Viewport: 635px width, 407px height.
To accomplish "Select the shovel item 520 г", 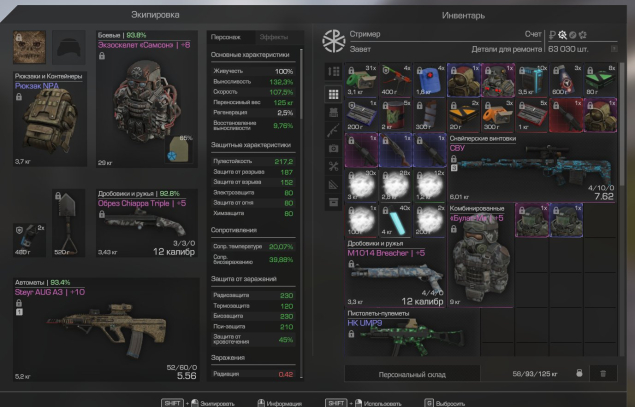I will coord(69,223).
